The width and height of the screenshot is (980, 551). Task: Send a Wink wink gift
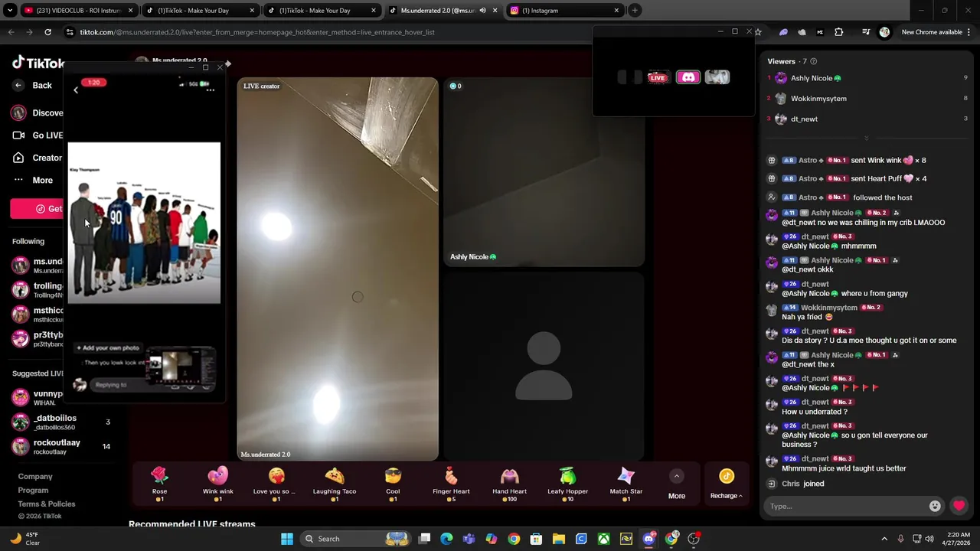point(217,484)
